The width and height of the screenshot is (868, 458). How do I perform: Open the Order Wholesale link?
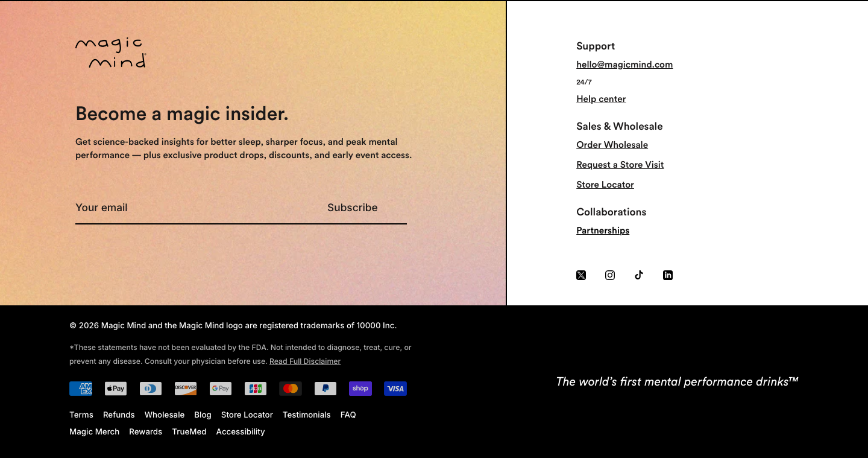(x=612, y=145)
